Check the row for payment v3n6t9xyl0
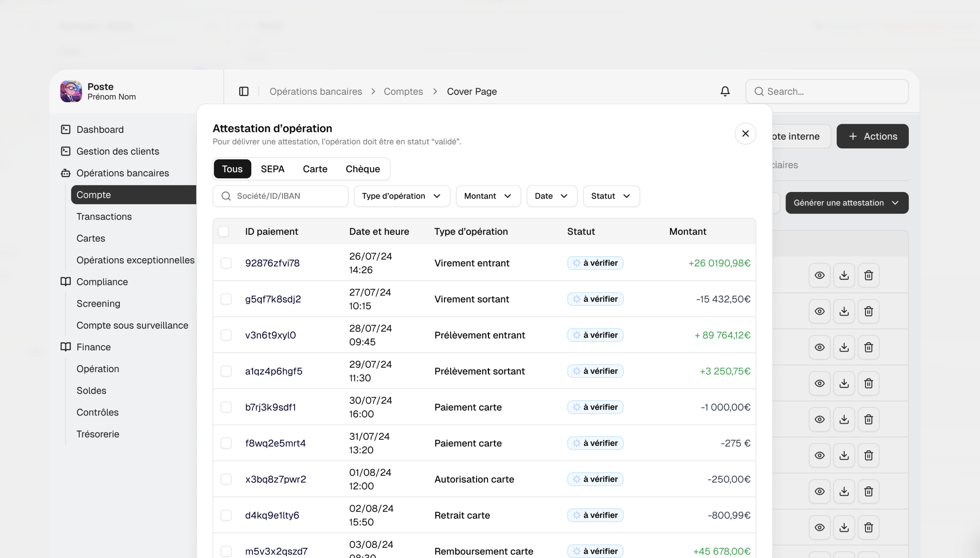 (x=226, y=335)
